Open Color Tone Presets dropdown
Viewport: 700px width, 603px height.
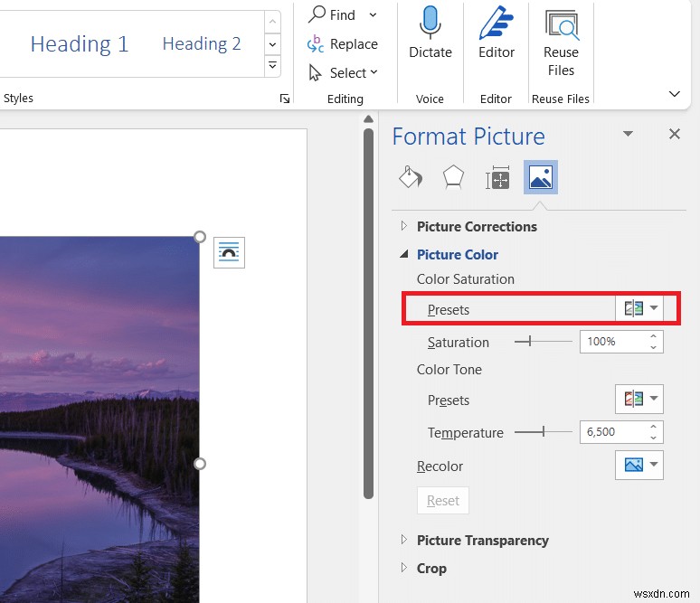(639, 399)
